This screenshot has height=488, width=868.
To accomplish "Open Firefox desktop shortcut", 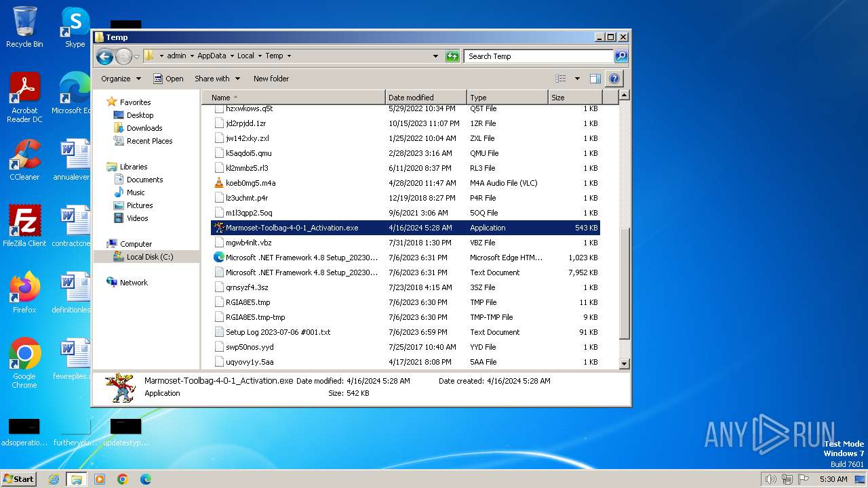I will tap(24, 292).
